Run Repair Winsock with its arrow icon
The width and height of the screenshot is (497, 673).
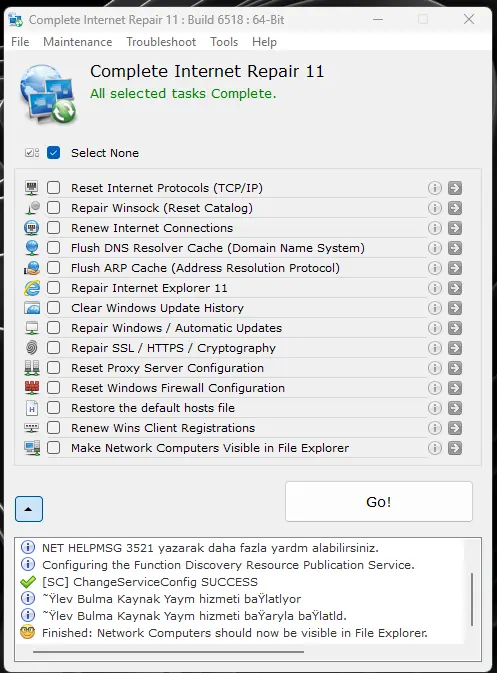[x=455, y=208]
